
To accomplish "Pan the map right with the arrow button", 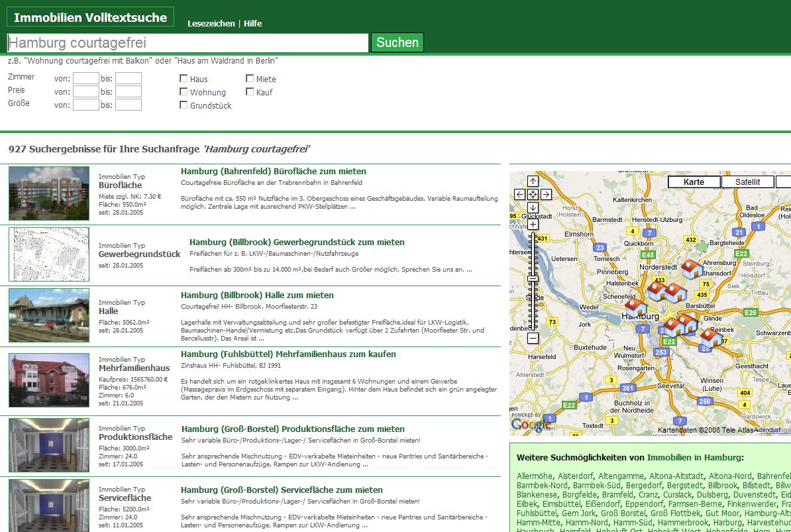I will point(546,194).
